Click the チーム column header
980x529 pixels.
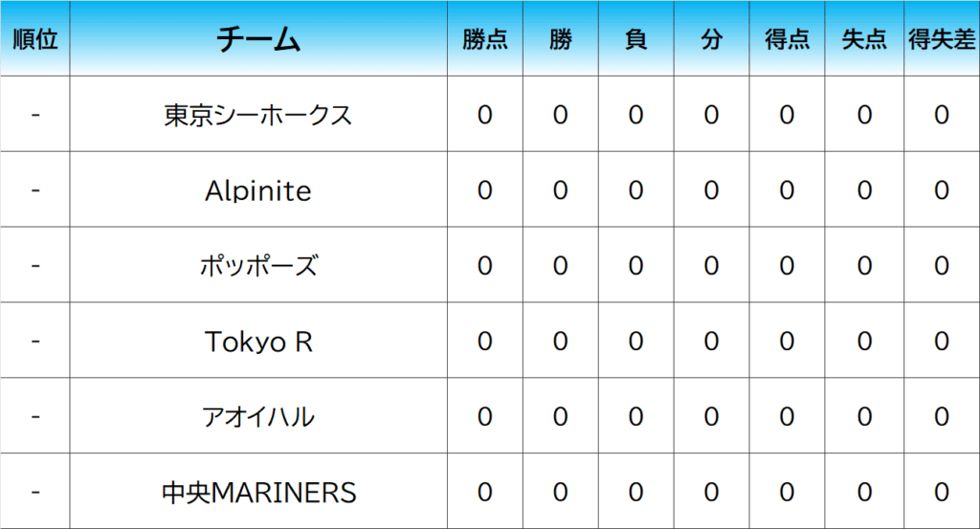click(258, 39)
